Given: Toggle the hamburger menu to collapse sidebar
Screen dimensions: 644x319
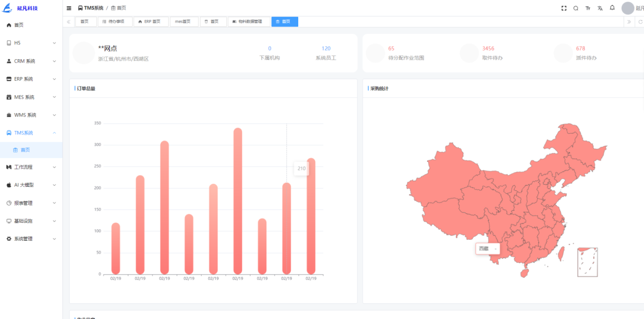Looking at the screenshot, I should pos(69,8).
